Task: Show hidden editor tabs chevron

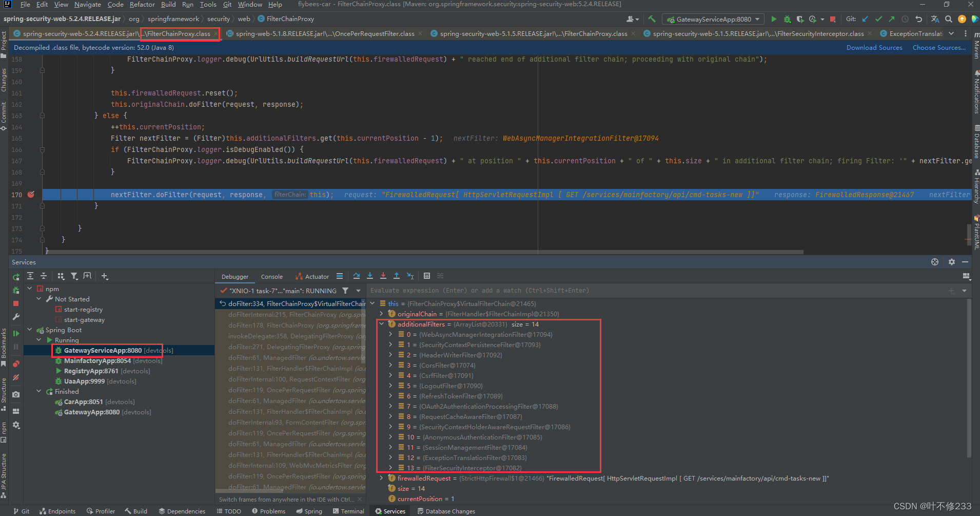Action: point(951,33)
